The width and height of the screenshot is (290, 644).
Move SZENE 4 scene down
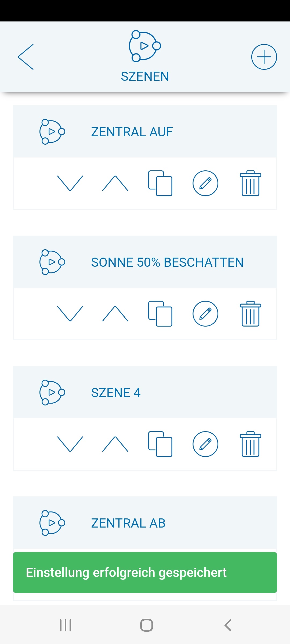pos(70,444)
